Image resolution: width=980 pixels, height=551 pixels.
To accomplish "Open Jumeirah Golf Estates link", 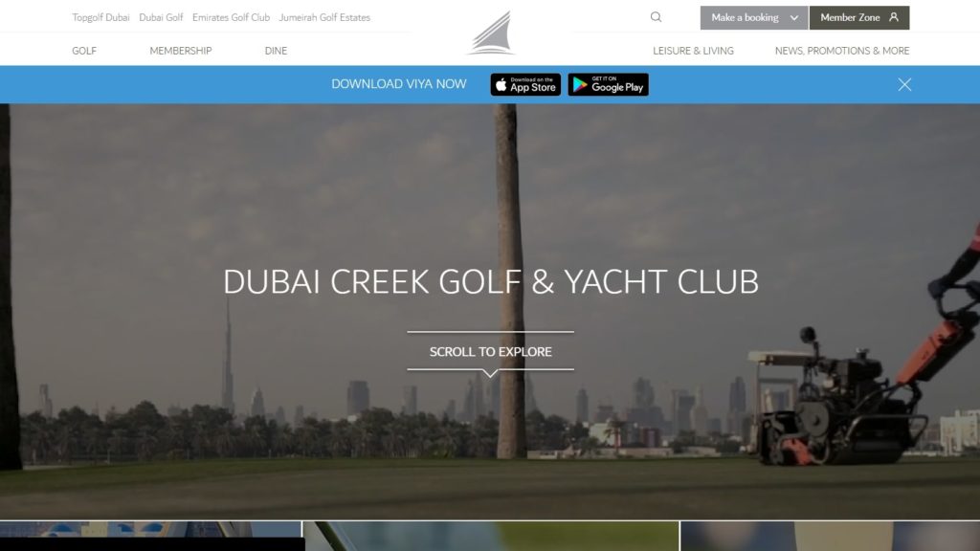I will point(324,17).
